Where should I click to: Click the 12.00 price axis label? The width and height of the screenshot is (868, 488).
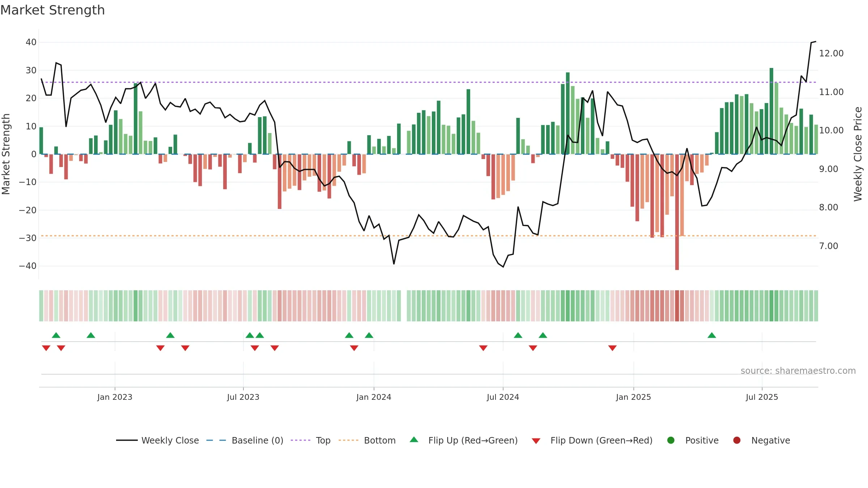click(831, 53)
